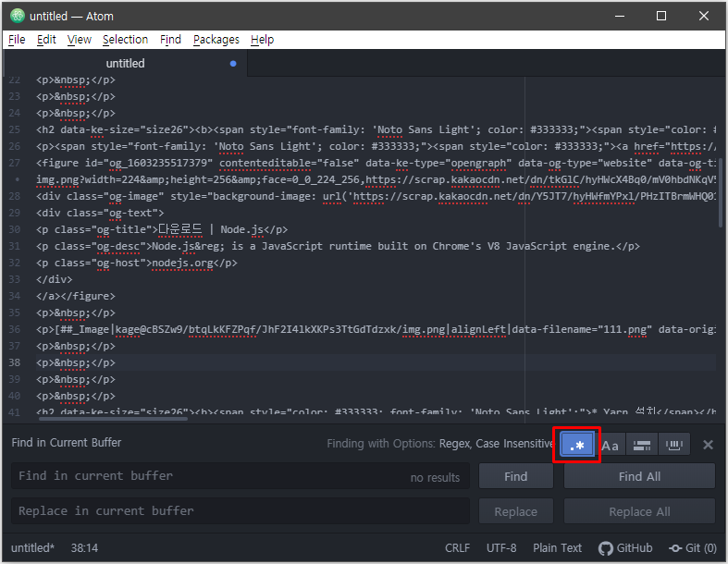Click the Find All button
728x564 pixels.
[639, 476]
